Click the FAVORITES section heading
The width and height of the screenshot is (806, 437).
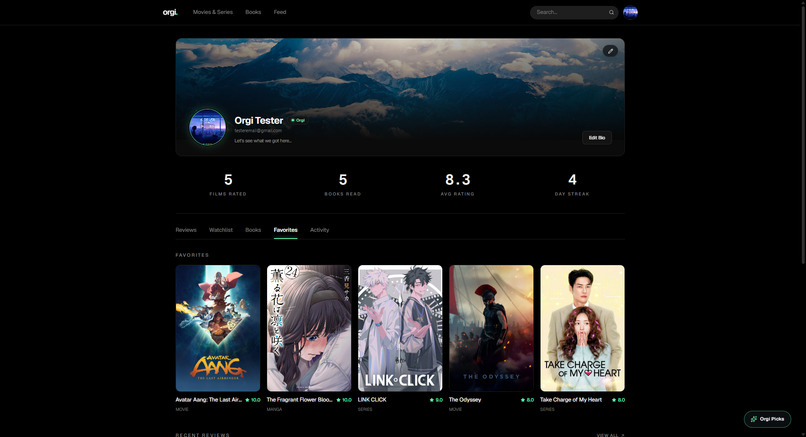[x=192, y=255]
